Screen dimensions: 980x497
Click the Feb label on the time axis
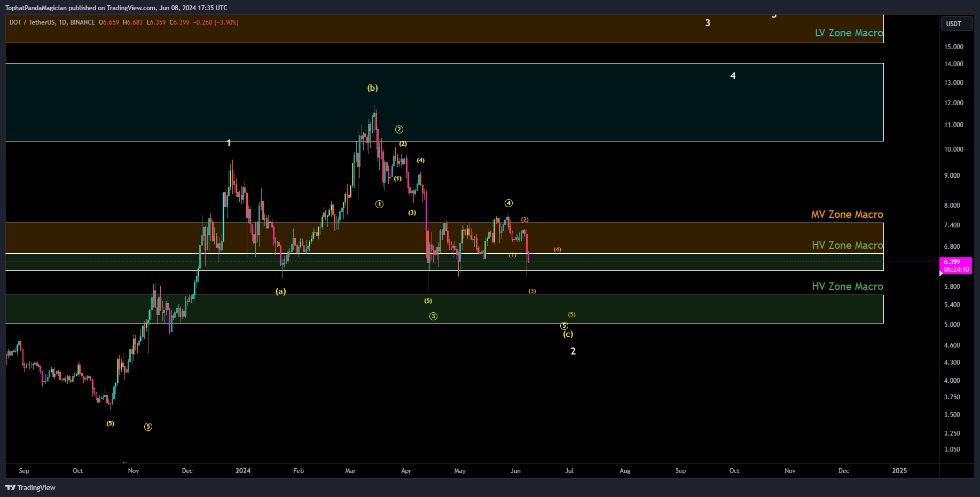tap(299, 471)
